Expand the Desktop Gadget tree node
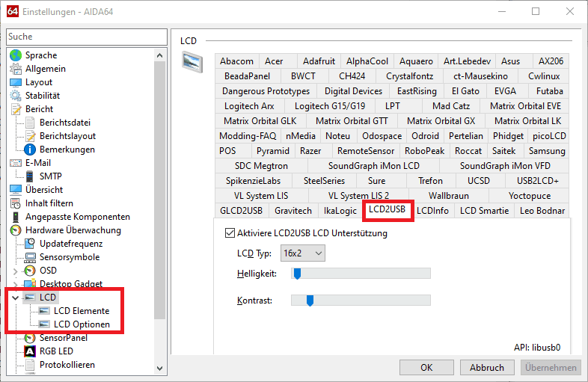The image size is (588, 382). pyautogui.click(x=16, y=284)
